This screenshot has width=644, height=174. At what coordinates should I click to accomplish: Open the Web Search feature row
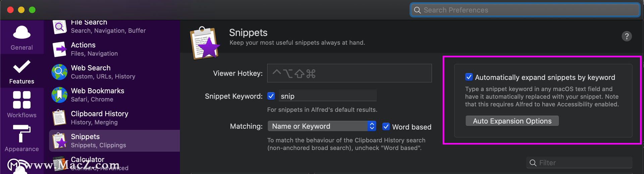point(114,72)
